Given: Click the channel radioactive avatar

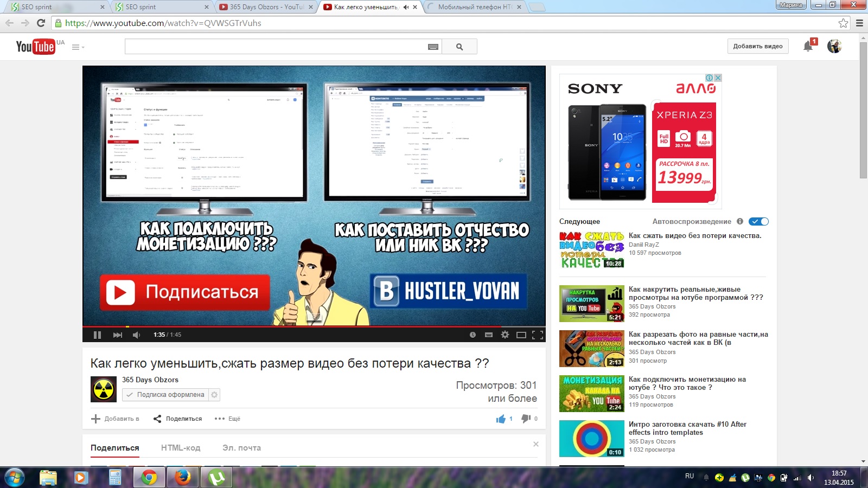Looking at the screenshot, I should [x=104, y=389].
